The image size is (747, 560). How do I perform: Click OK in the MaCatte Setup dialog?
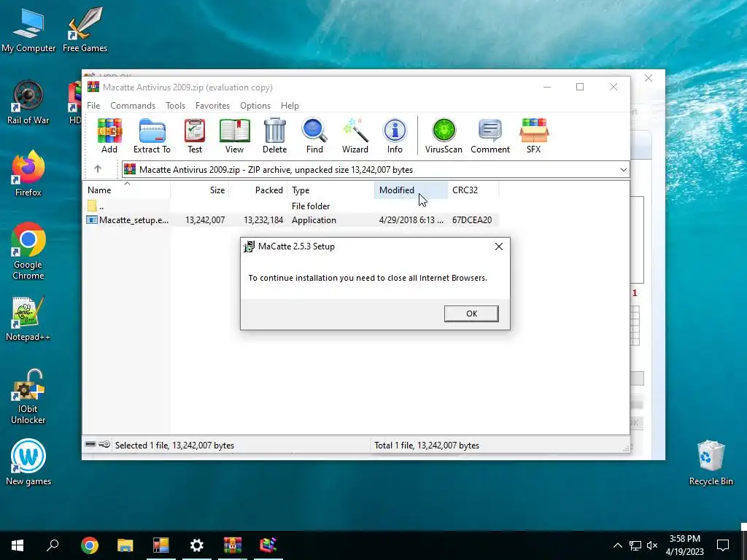tap(471, 314)
